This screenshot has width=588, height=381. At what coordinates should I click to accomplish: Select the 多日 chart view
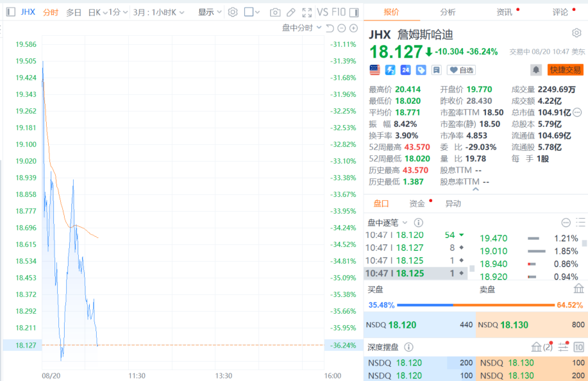[x=74, y=12]
